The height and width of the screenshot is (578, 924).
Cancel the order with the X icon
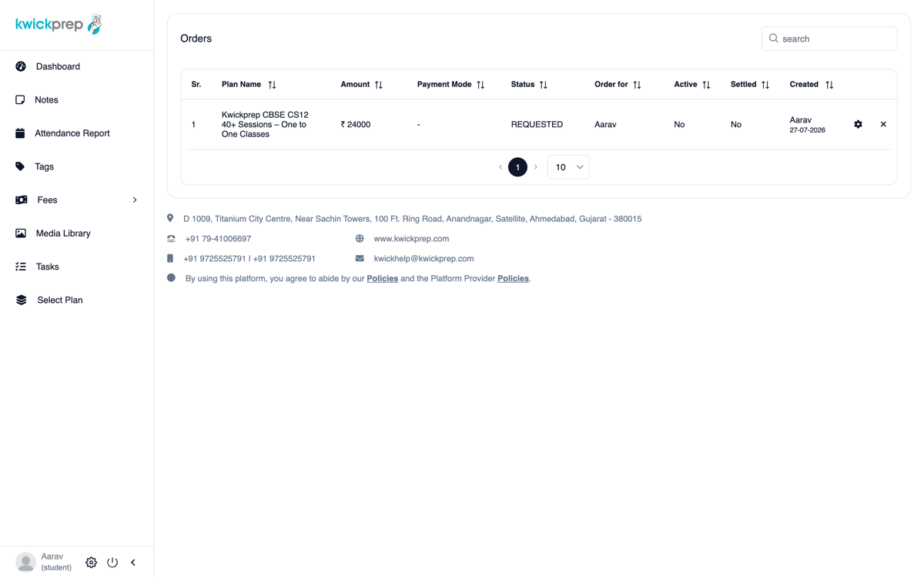(883, 124)
